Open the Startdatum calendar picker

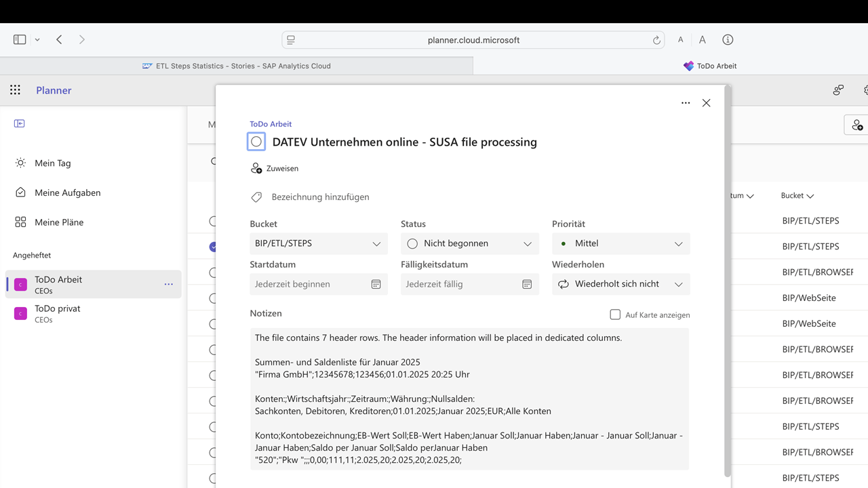[x=376, y=284]
